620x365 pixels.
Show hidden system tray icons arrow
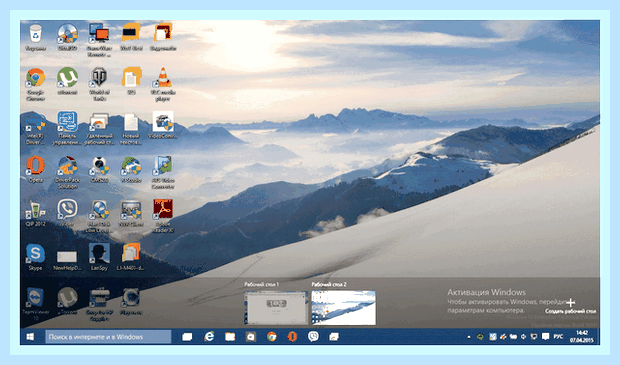[x=469, y=337]
